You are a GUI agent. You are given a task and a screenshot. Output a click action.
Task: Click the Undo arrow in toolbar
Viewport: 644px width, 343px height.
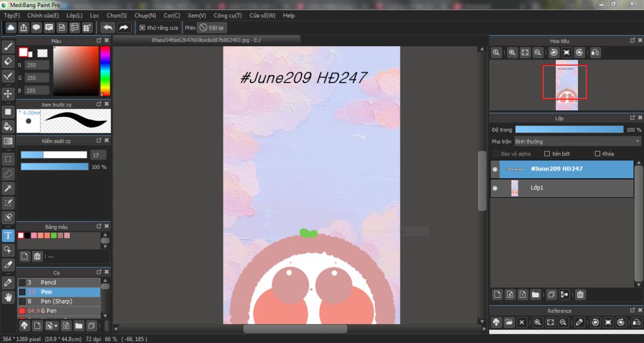tap(108, 28)
